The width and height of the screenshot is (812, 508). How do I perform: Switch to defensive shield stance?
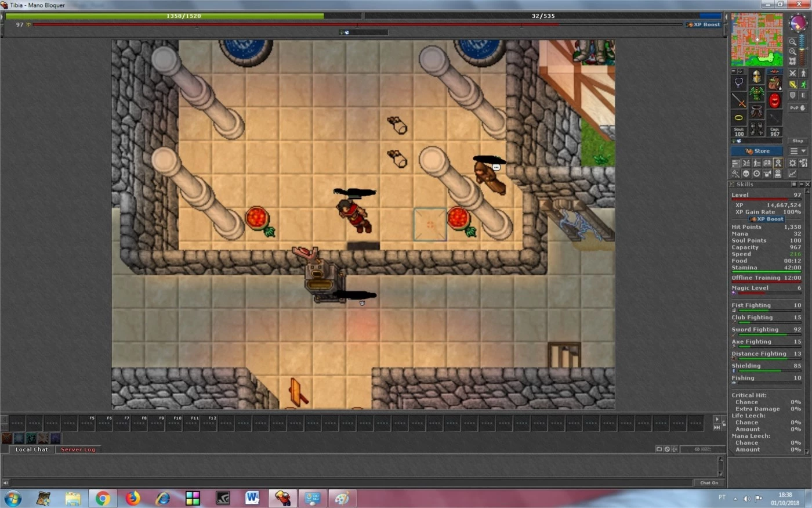point(792,95)
